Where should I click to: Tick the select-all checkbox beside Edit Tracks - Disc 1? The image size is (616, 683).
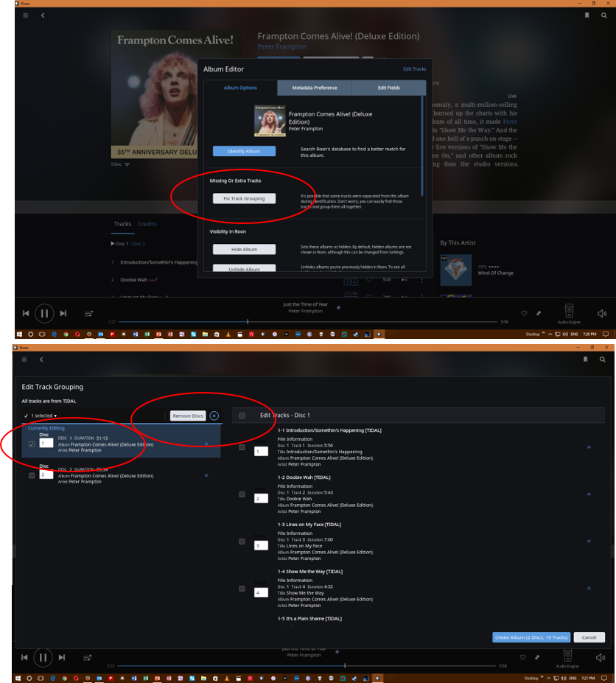click(242, 416)
